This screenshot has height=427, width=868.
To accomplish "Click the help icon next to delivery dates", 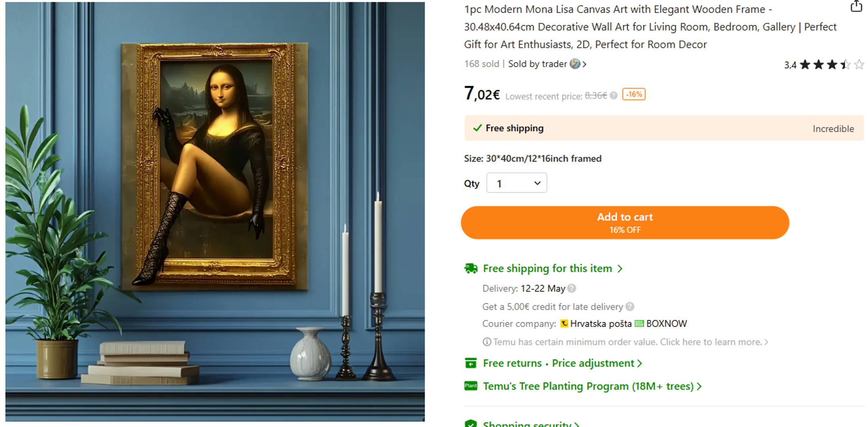I will click(x=572, y=289).
